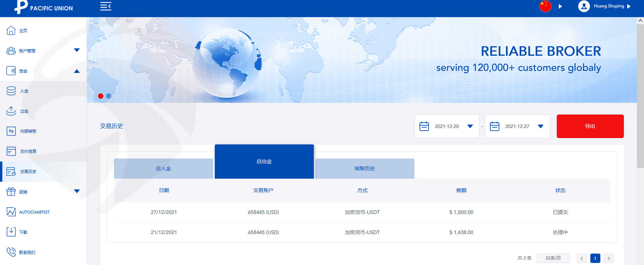
Task: Click the home icon in sidebar
Action: coord(11,31)
